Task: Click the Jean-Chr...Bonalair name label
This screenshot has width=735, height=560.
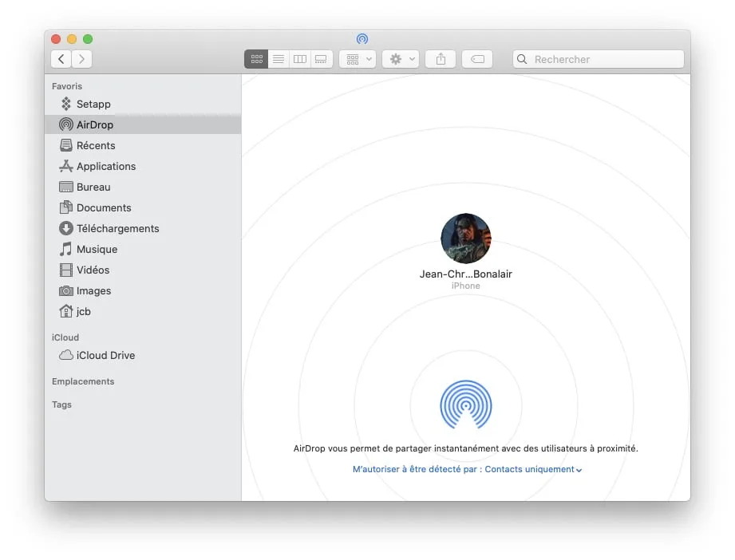Action: [x=466, y=274]
